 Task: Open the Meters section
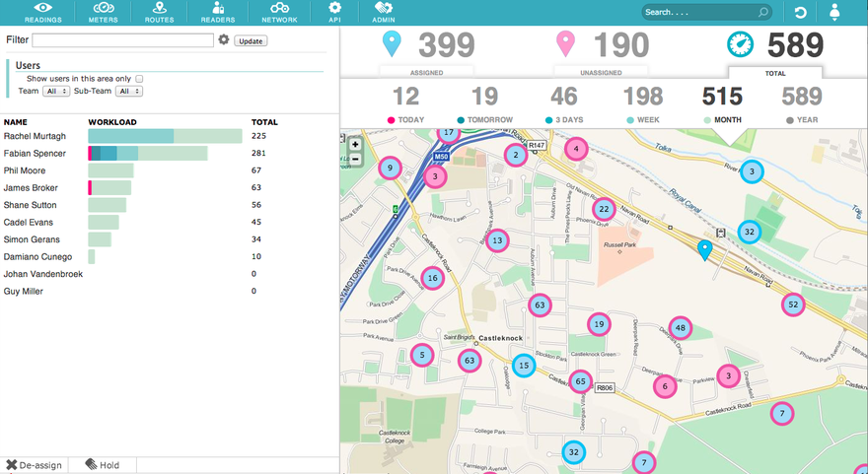coord(103,12)
